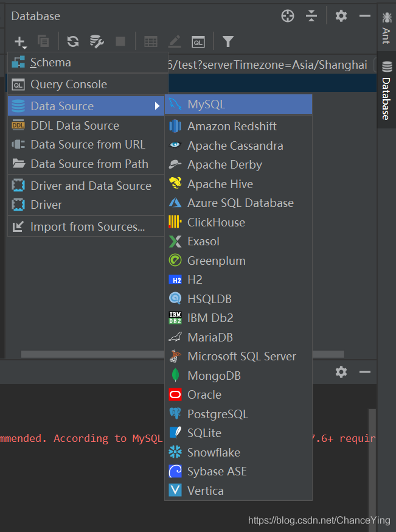Click Import from Sources option

point(88,227)
